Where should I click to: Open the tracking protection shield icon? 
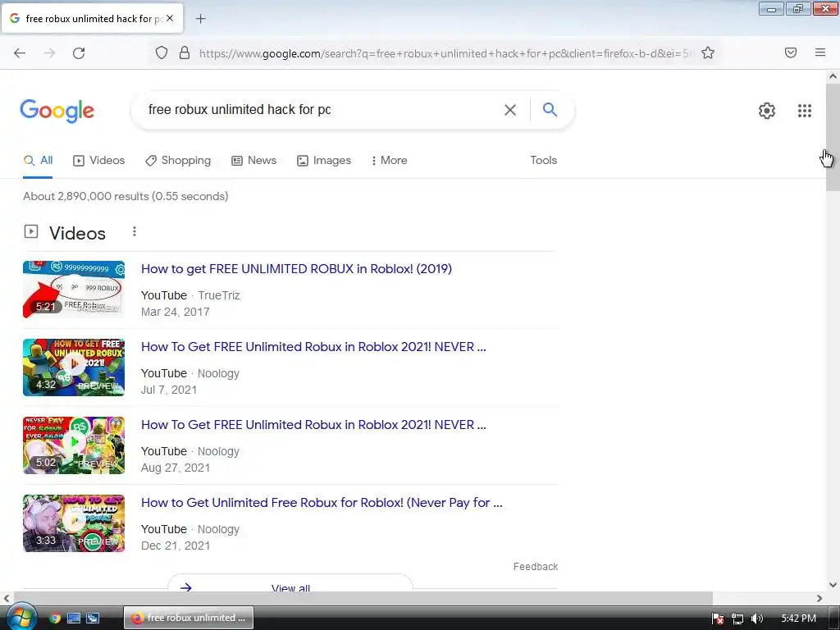pyautogui.click(x=162, y=52)
